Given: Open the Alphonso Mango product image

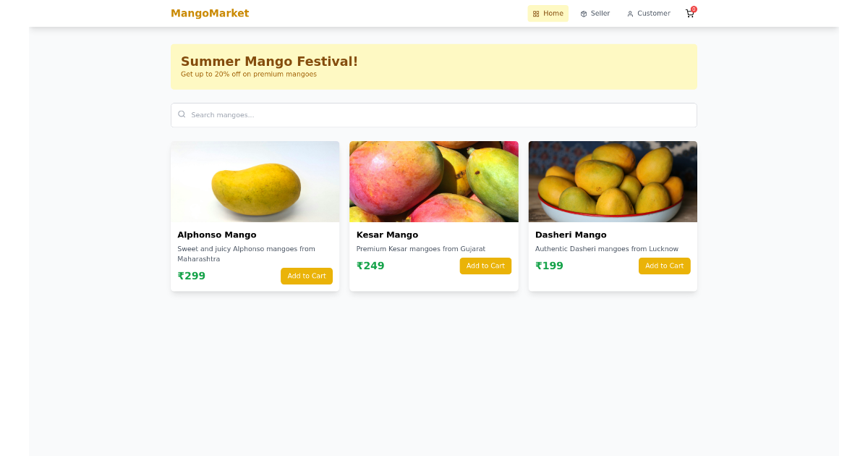Looking at the screenshot, I should (255, 181).
